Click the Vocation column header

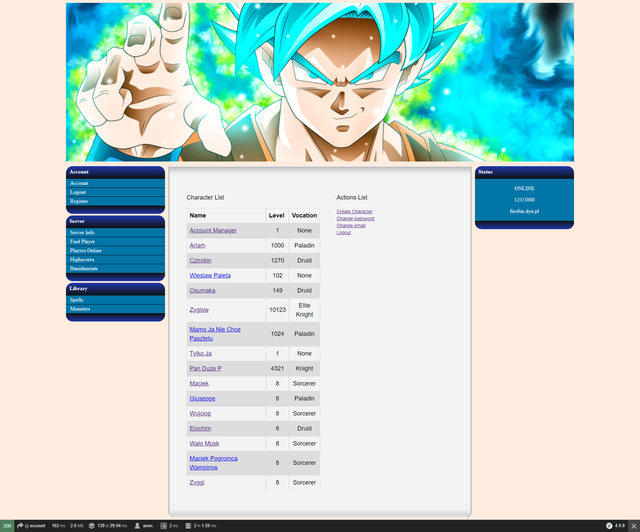(304, 215)
